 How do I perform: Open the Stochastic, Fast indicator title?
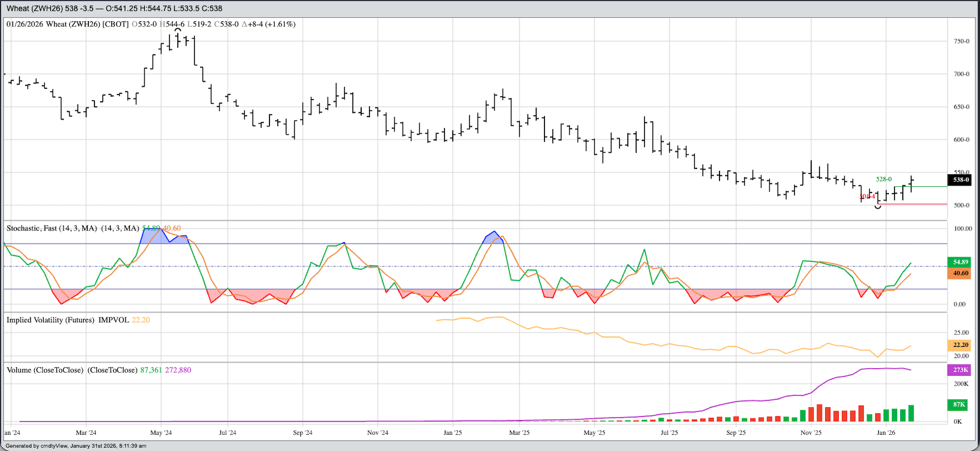tap(51, 228)
